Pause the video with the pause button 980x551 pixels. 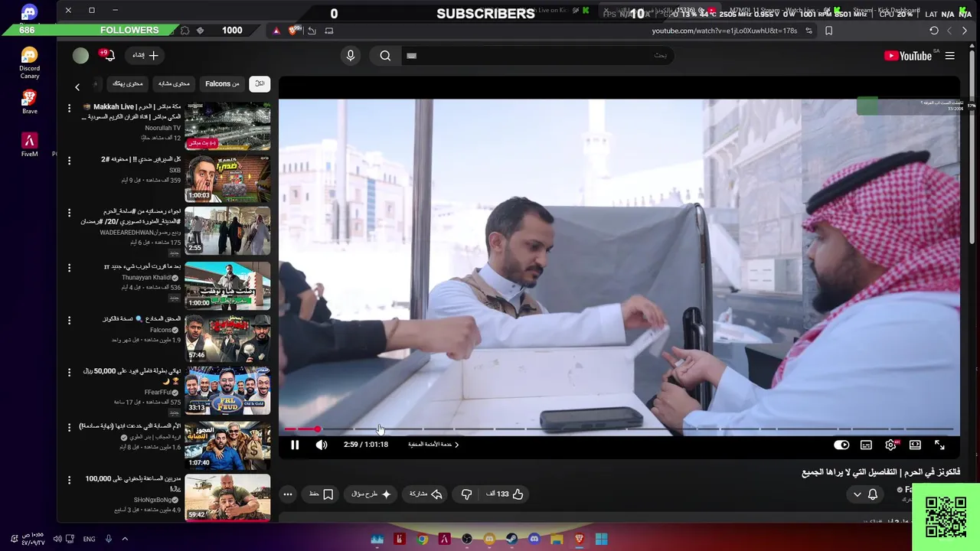295,445
